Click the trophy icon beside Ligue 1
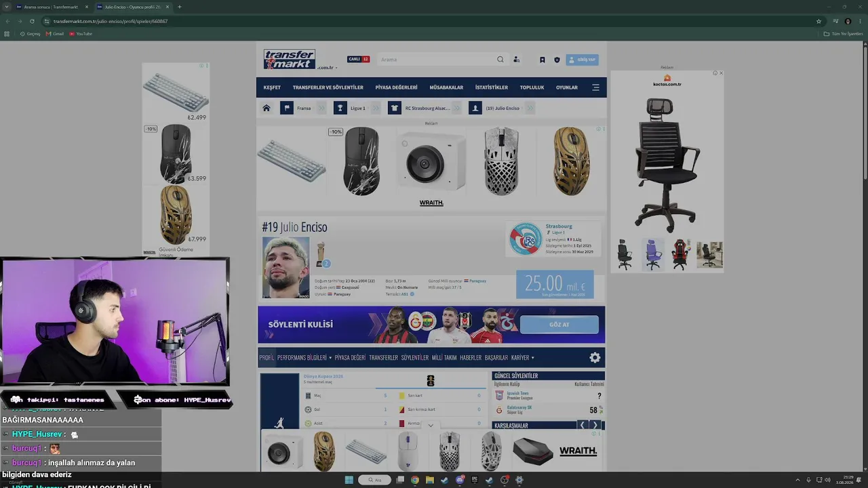 click(x=340, y=108)
